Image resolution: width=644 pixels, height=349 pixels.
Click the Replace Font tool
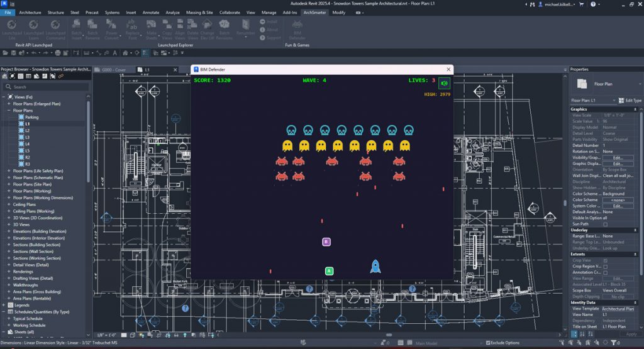click(x=132, y=25)
